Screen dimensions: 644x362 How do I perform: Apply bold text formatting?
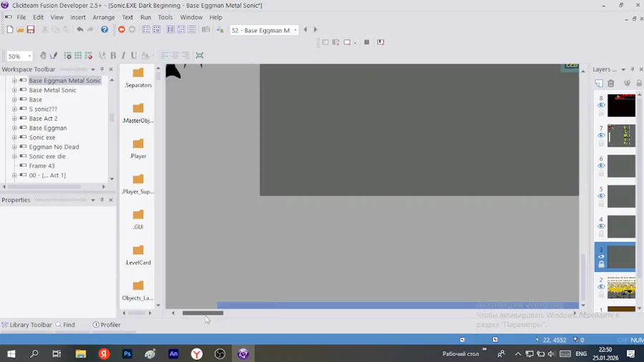click(x=113, y=55)
